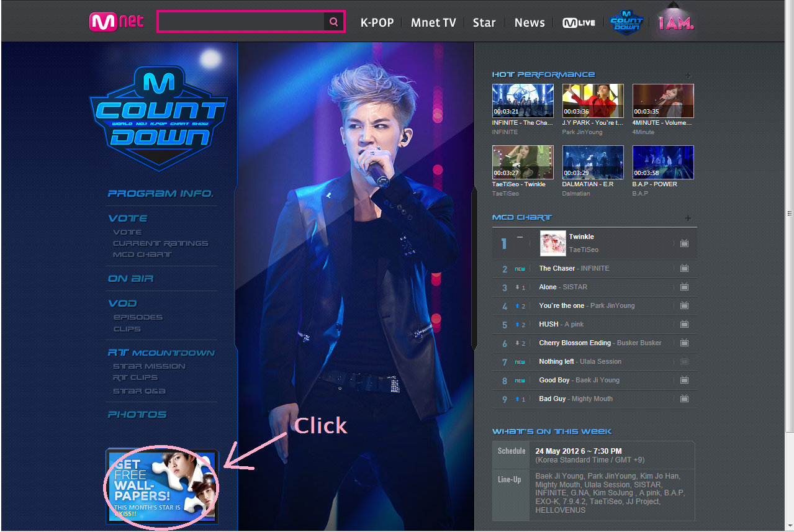Click TaeTiSeo artist name under Twinkle
The width and height of the screenshot is (794, 532).
click(x=584, y=250)
